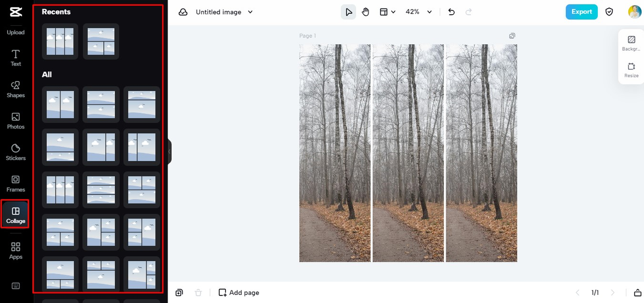Image resolution: width=644 pixels, height=303 pixels.
Task: Select the second Recents collage layout
Action: [x=101, y=41]
